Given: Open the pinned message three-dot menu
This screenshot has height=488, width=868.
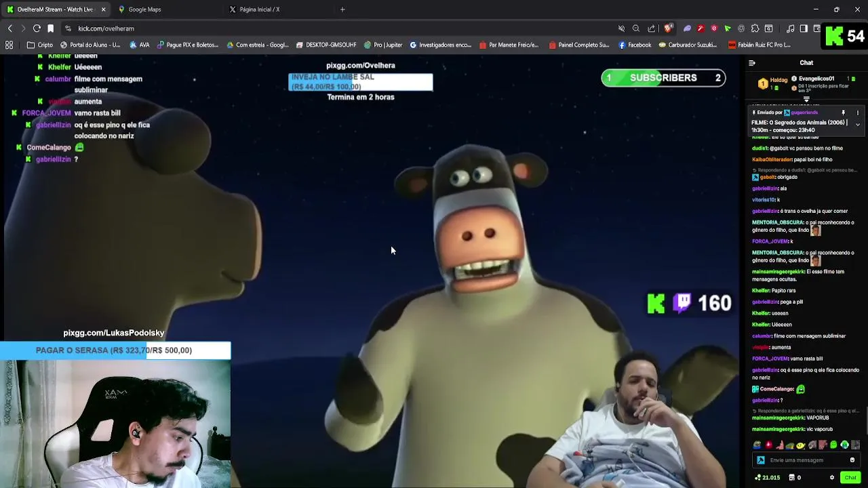Looking at the screenshot, I should (x=857, y=113).
